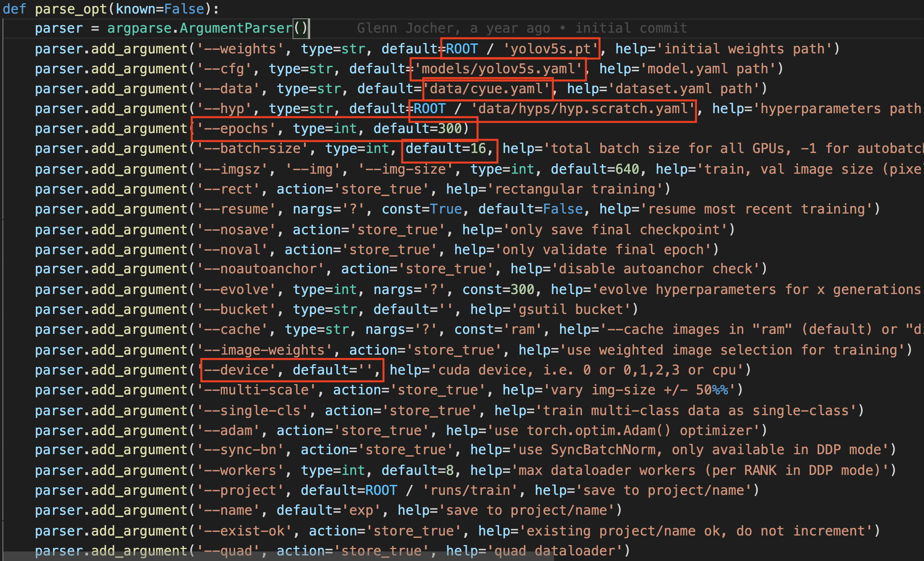Click 'disable autoanchor check' help text
Screen dimensions: 924x561
tap(655, 269)
